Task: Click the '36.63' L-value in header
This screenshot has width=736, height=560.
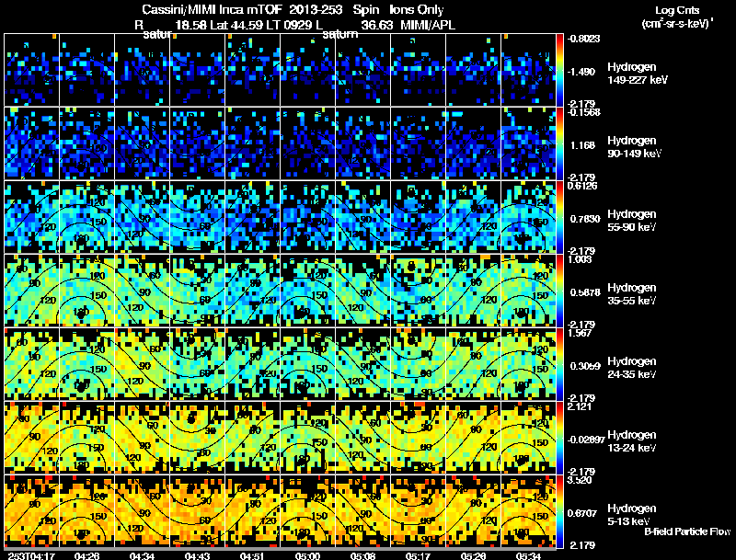Action: pyautogui.click(x=377, y=26)
